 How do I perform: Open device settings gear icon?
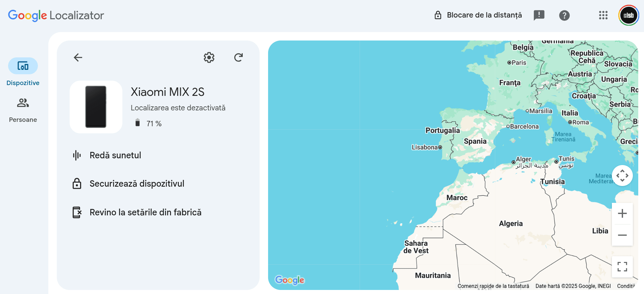pyautogui.click(x=209, y=57)
